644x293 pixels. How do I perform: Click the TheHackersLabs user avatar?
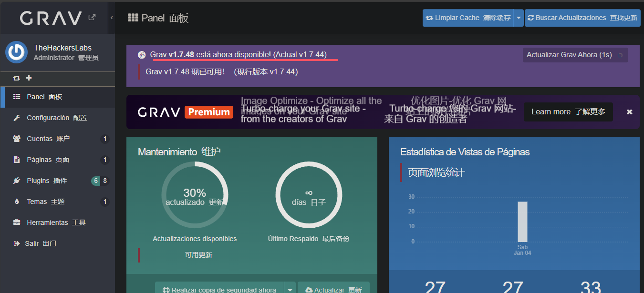(x=17, y=52)
